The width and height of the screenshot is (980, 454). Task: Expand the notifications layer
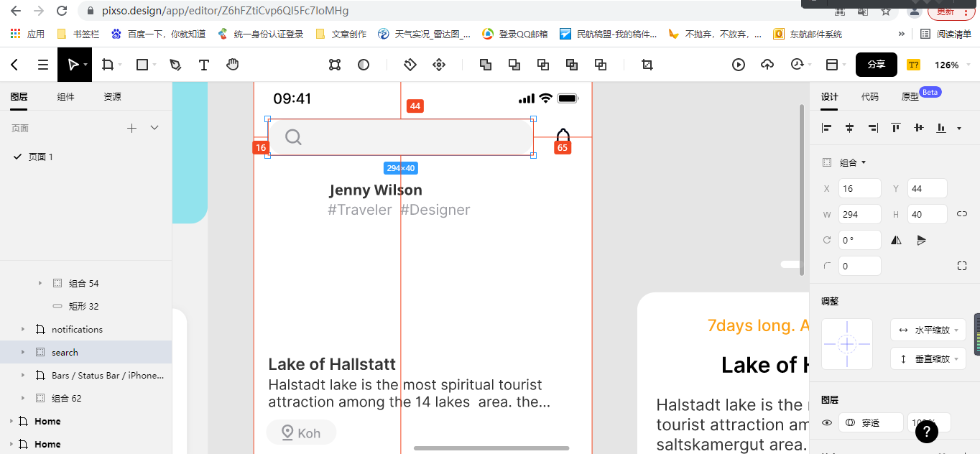(23, 330)
